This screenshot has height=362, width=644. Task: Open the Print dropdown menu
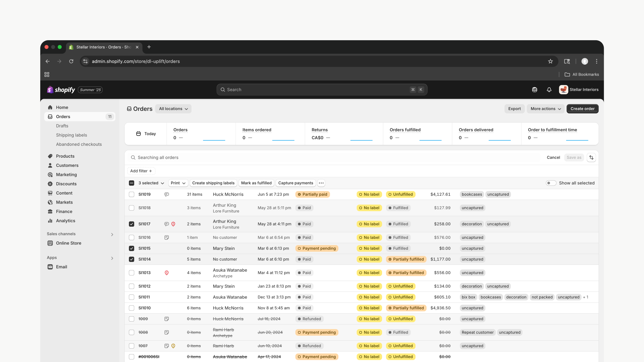(178, 183)
